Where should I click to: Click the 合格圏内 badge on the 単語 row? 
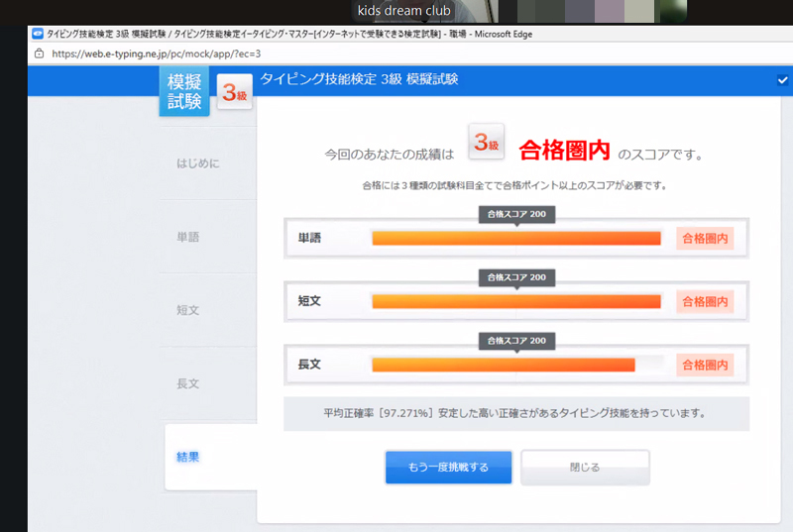pos(705,239)
